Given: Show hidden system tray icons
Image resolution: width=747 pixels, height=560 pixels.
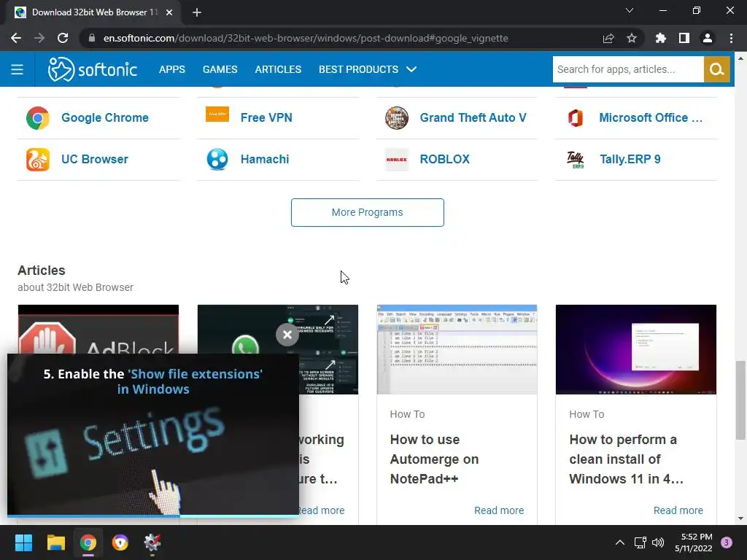Looking at the screenshot, I should click(x=620, y=542).
